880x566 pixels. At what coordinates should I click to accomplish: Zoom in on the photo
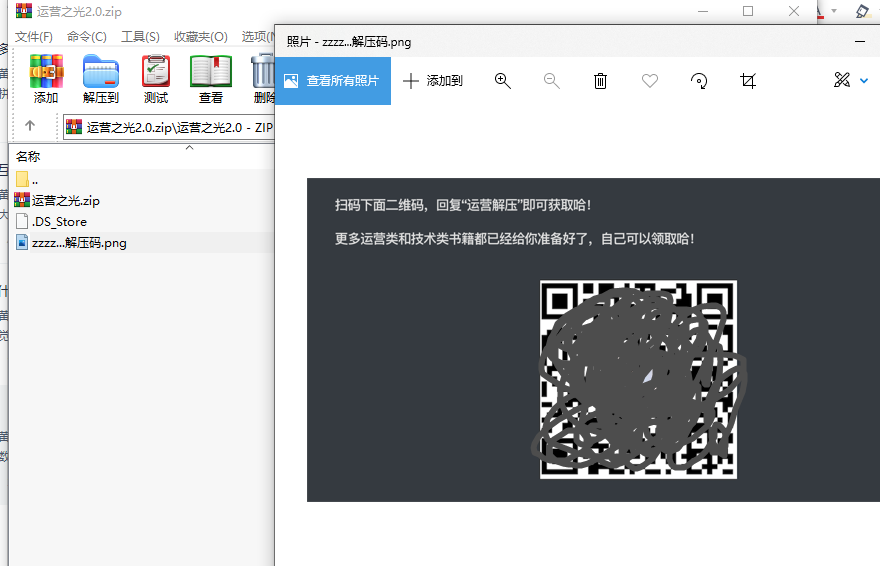(502, 81)
